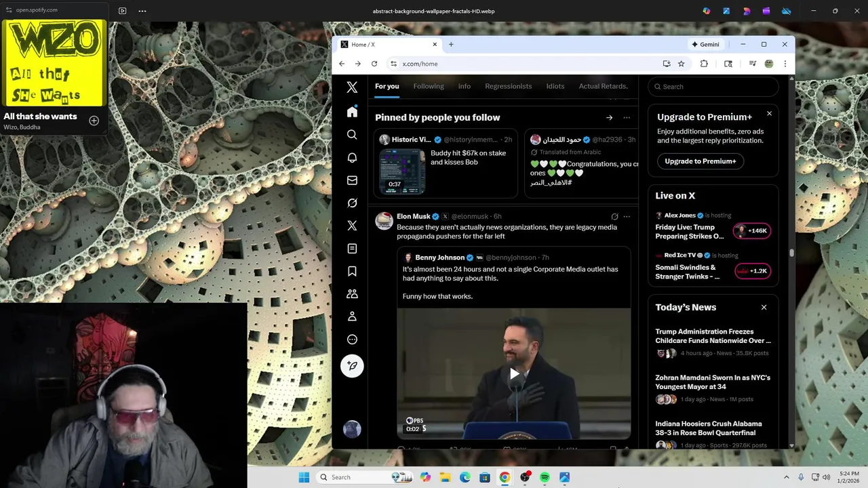Image resolution: width=868 pixels, height=488 pixels.
Task: Switch to the Following tab
Action: (429, 87)
